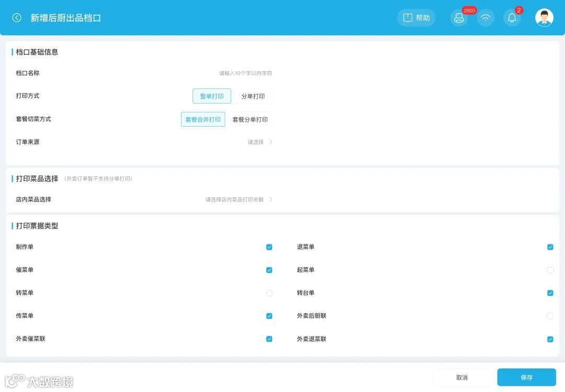Open the user avatar profile
The height and width of the screenshot is (392, 565).
[x=544, y=18]
